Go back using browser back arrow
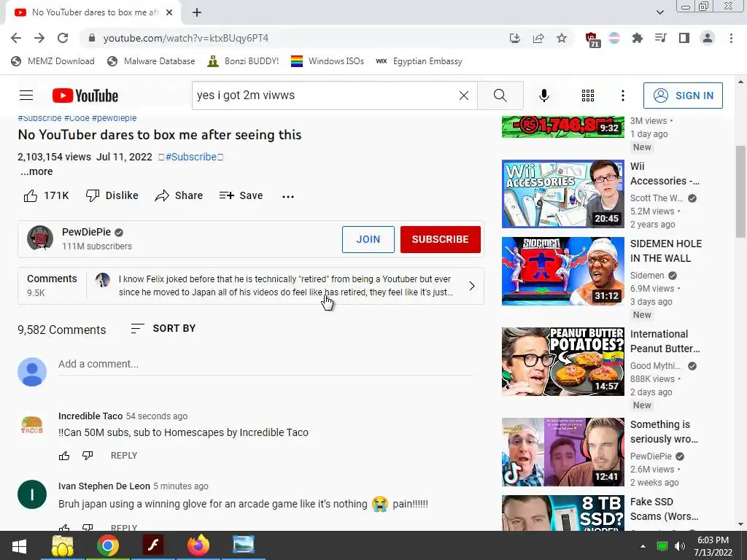Image resolution: width=747 pixels, height=560 pixels. (x=16, y=38)
